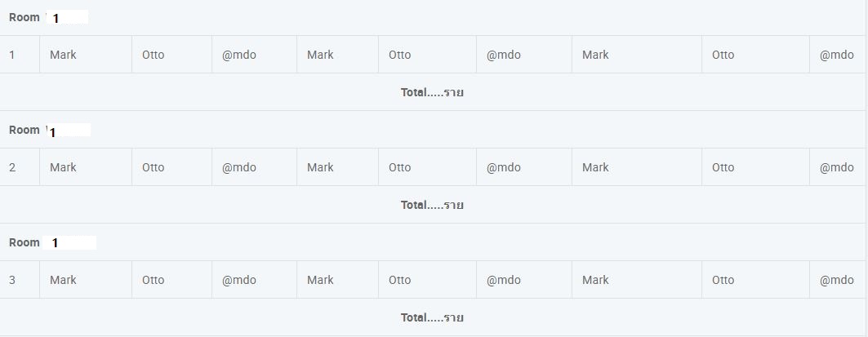Click the white room-number box above row 3
Image resolution: width=868 pixels, height=337 pixels.
(x=69, y=242)
